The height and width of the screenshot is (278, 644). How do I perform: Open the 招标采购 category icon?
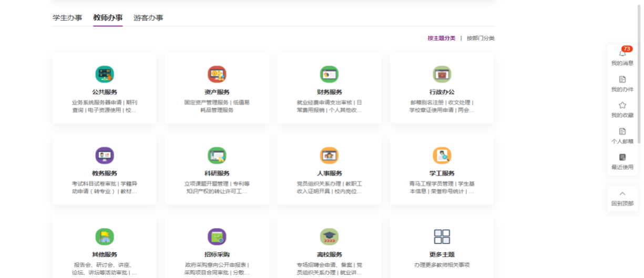click(x=217, y=237)
